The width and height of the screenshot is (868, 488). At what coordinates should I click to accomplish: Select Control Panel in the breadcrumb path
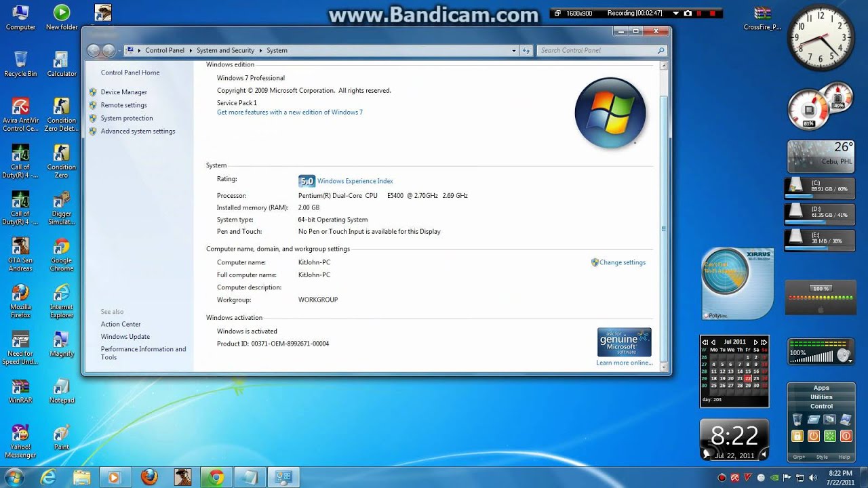click(x=165, y=50)
